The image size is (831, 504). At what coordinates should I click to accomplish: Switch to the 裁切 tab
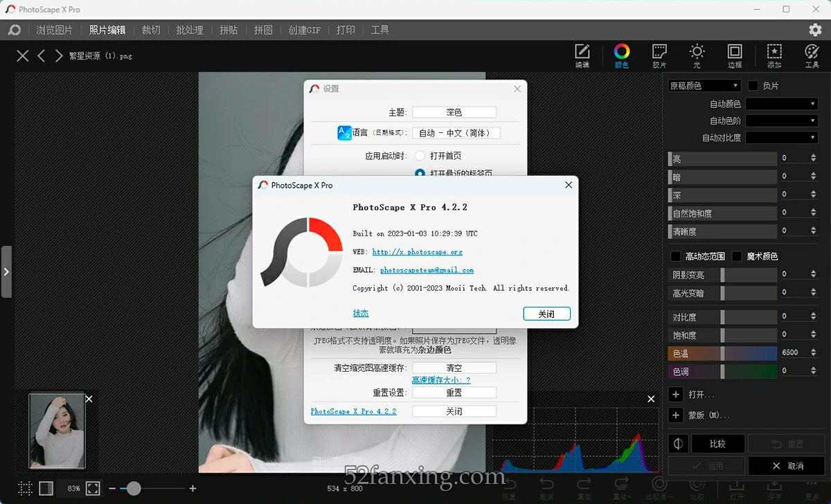pyautogui.click(x=151, y=30)
